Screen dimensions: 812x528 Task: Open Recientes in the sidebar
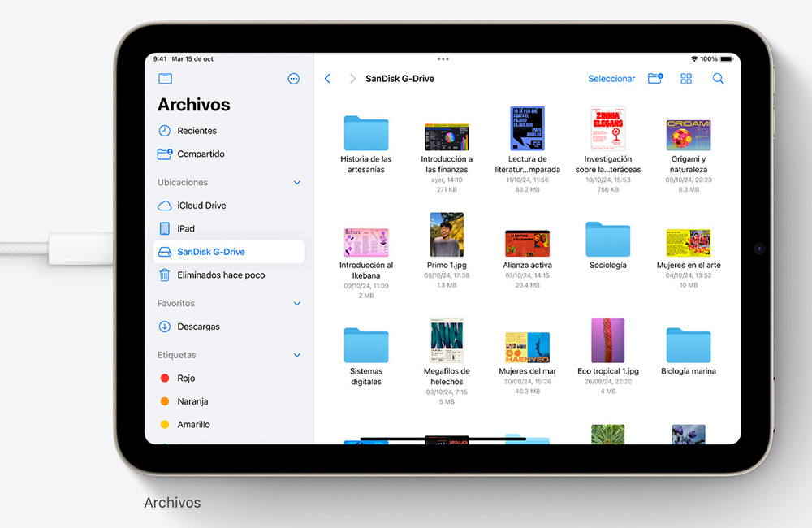[197, 131]
